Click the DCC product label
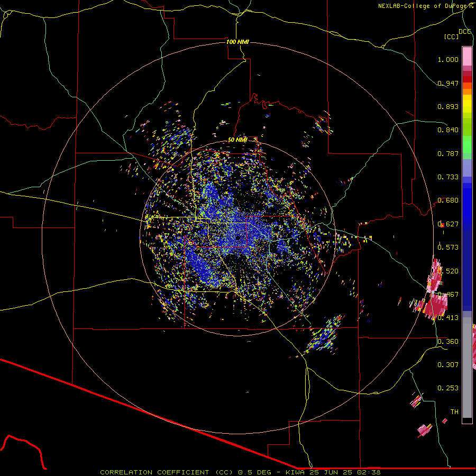Image resolution: width=476 pixels, height=476 pixels. click(465, 31)
